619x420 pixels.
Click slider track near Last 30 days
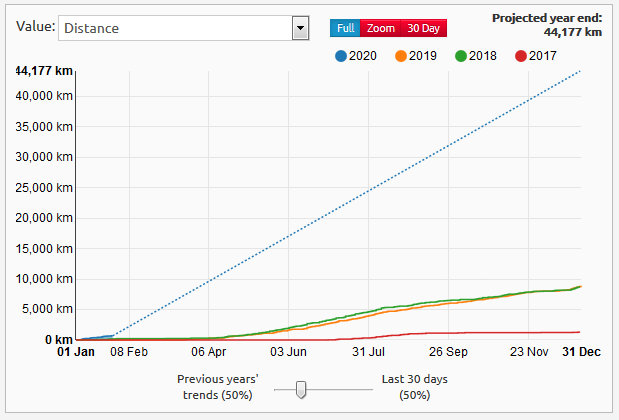358,390
